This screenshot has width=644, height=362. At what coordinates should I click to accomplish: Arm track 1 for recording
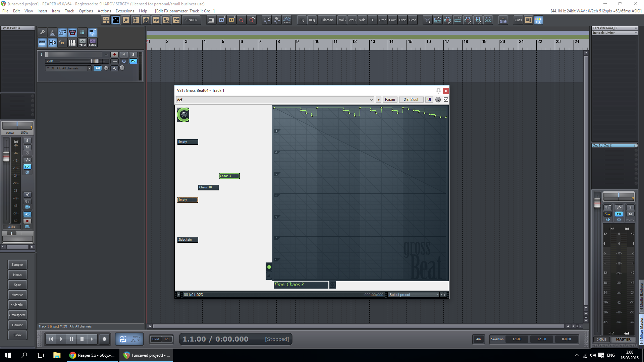click(x=114, y=55)
